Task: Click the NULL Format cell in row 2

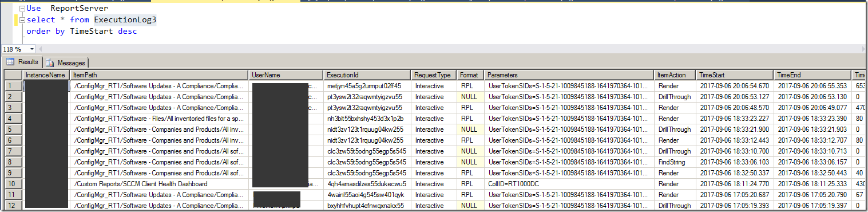Action: (x=471, y=97)
